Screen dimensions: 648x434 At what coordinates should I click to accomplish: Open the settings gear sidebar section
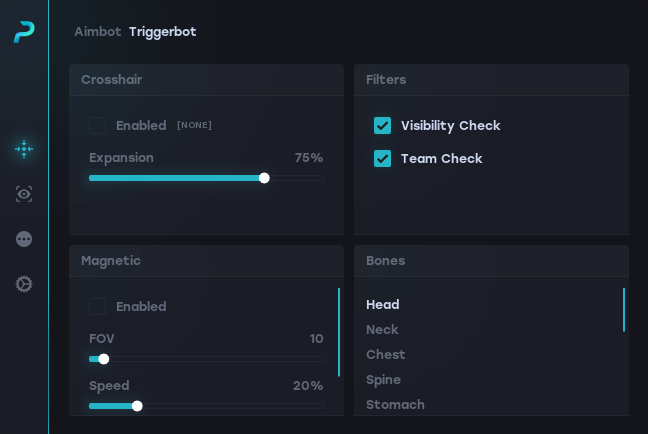tap(24, 284)
